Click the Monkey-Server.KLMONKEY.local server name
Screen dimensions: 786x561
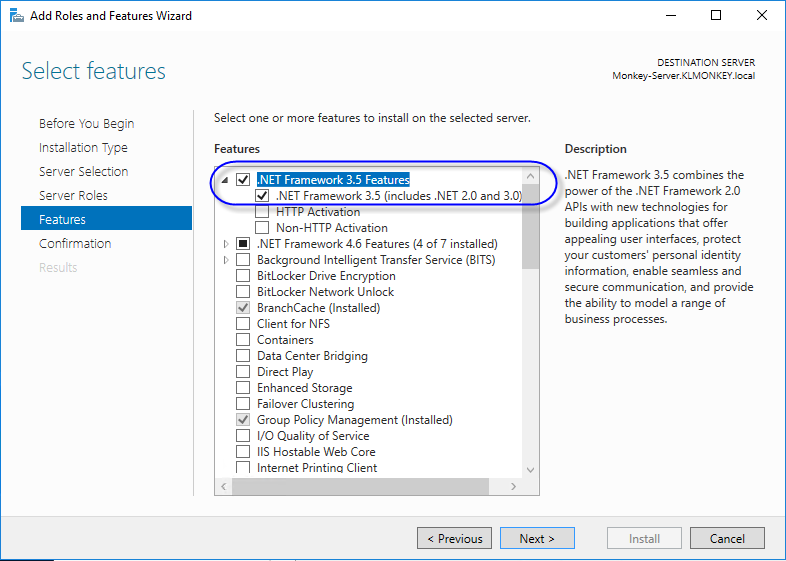[684, 76]
